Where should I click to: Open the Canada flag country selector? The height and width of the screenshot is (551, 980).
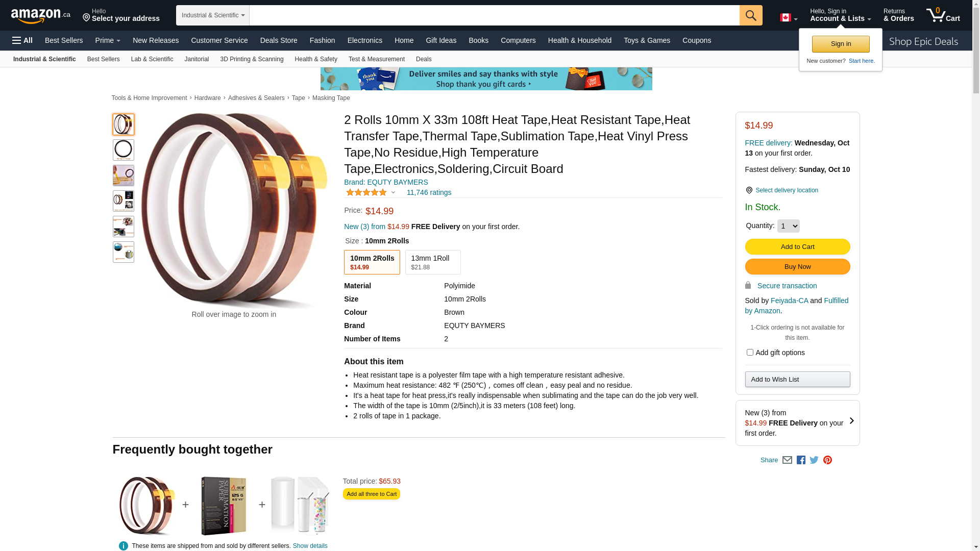tap(788, 18)
